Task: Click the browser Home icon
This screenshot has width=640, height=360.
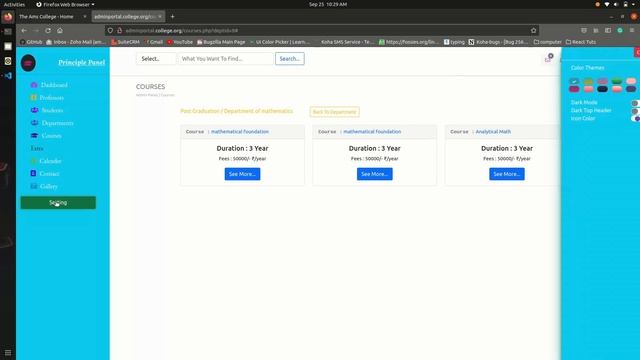Action: (60, 31)
